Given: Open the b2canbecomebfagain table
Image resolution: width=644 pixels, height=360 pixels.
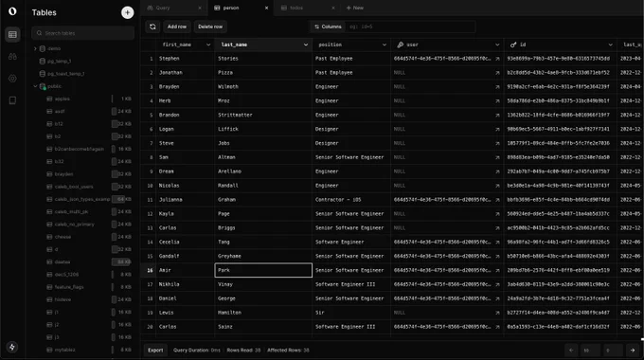Looking at the screenshot, I should [x=80, y=149].
